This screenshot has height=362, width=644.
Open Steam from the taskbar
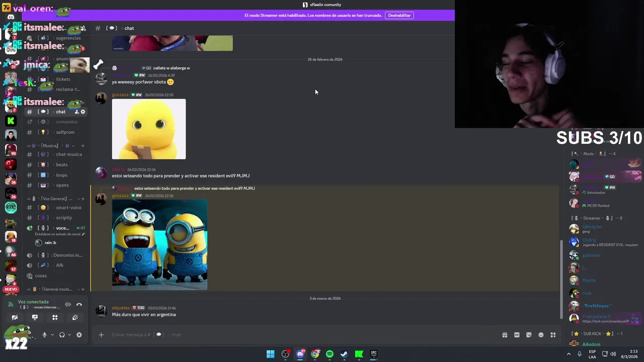[344, 354]
